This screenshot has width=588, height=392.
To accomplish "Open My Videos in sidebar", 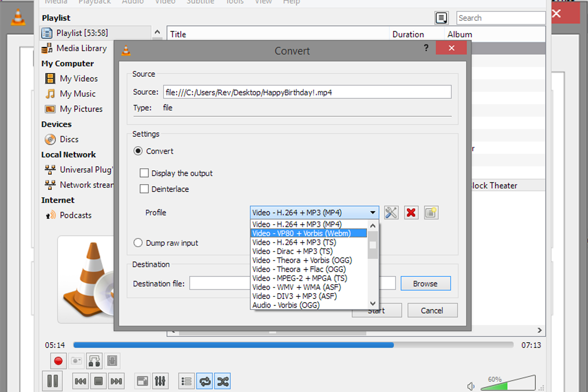I will [x=79, y=79].
